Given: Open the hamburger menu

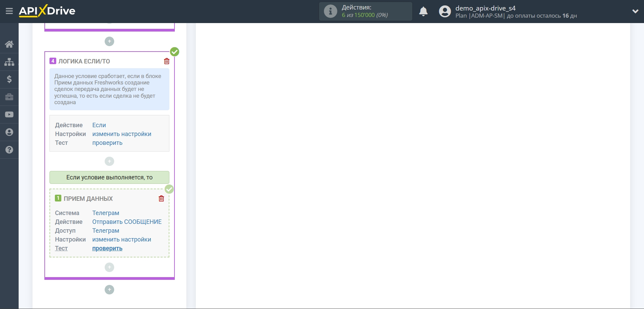Looking at the screenshot, I should (9, 11).
